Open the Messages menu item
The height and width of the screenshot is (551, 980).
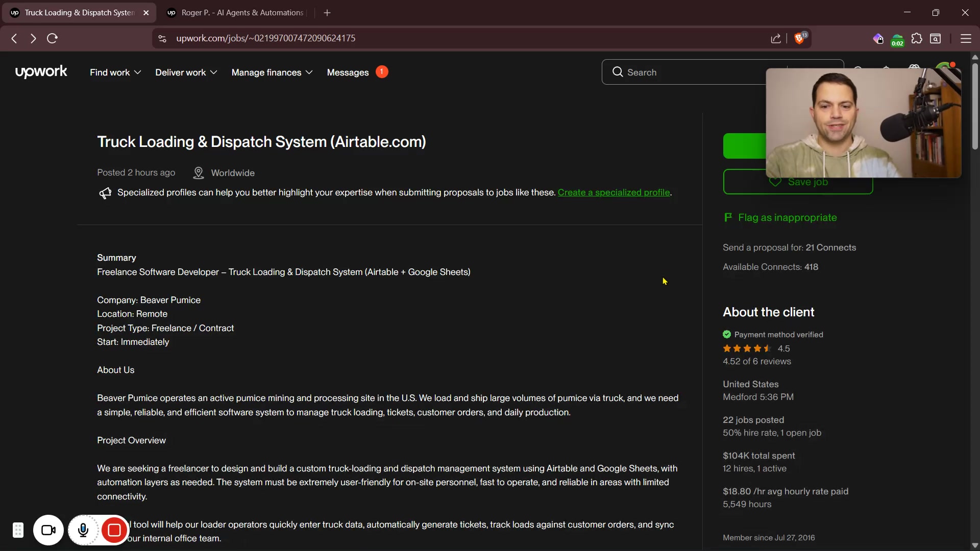click(348, 72)
